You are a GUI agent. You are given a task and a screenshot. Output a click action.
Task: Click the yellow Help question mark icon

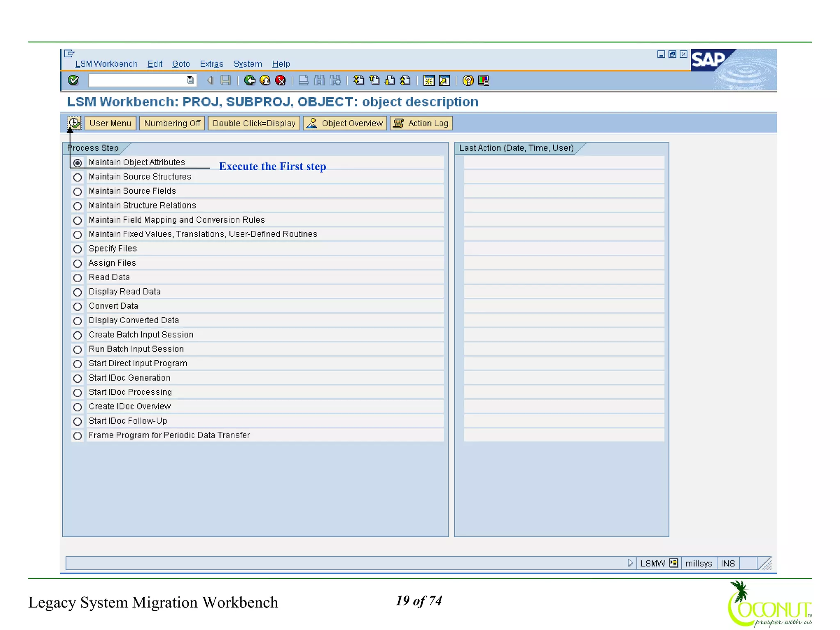pyautogui.click(x=468, y=80)
